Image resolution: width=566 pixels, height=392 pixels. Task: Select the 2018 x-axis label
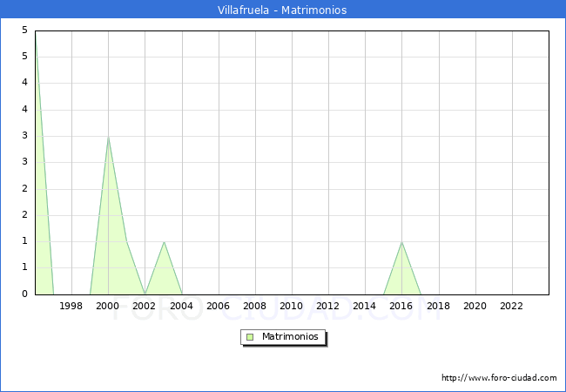[438, 307]
